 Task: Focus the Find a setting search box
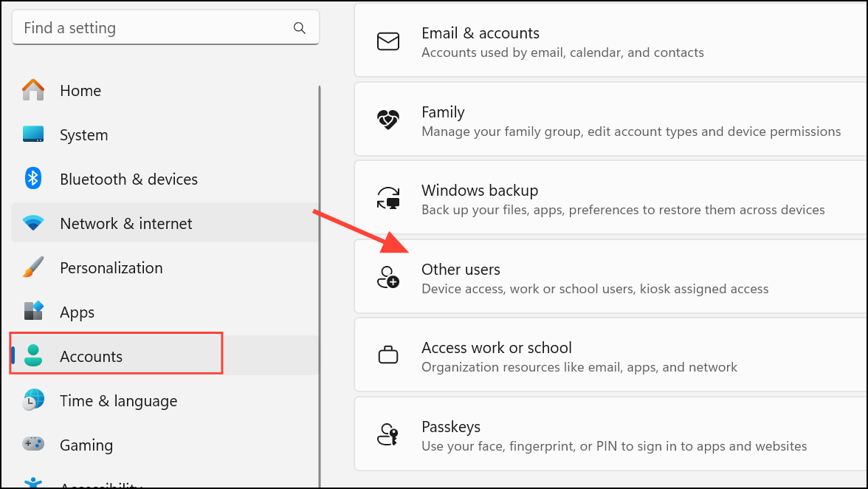pos(165,27)
